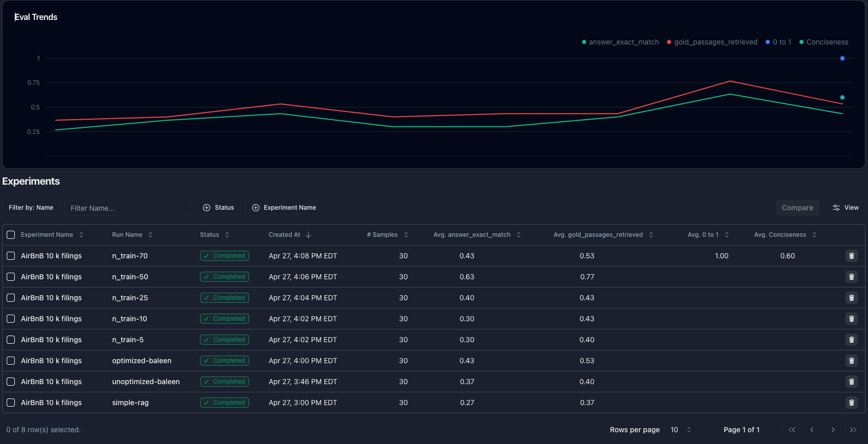This screenshot has width=868, height=444.
Task: Open the unoptimized-baleen run name
Action: point(146,382)
